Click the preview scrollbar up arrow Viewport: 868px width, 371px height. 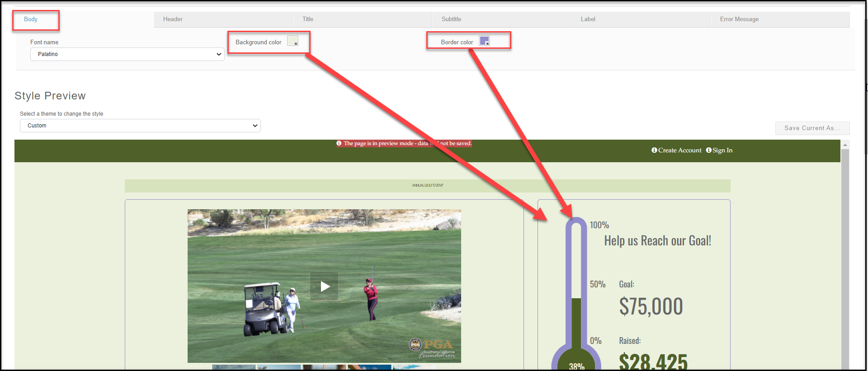(845, 145)
